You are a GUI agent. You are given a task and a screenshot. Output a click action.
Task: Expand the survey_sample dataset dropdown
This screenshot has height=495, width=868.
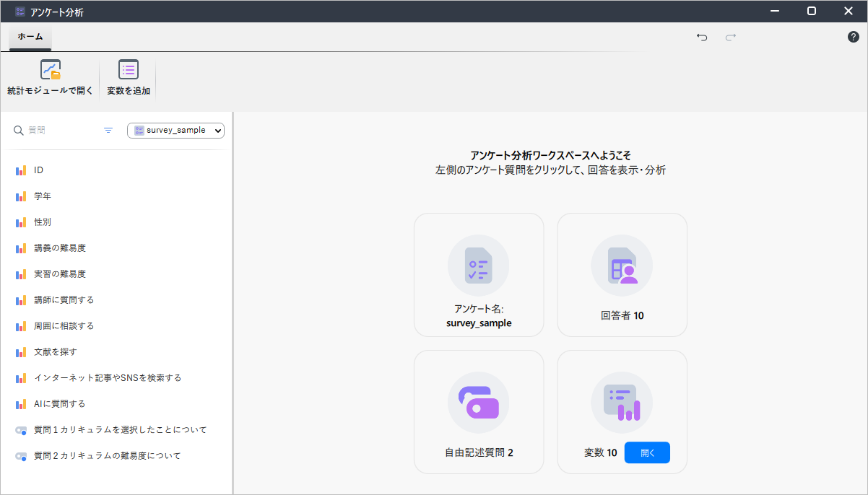[176, 131]
